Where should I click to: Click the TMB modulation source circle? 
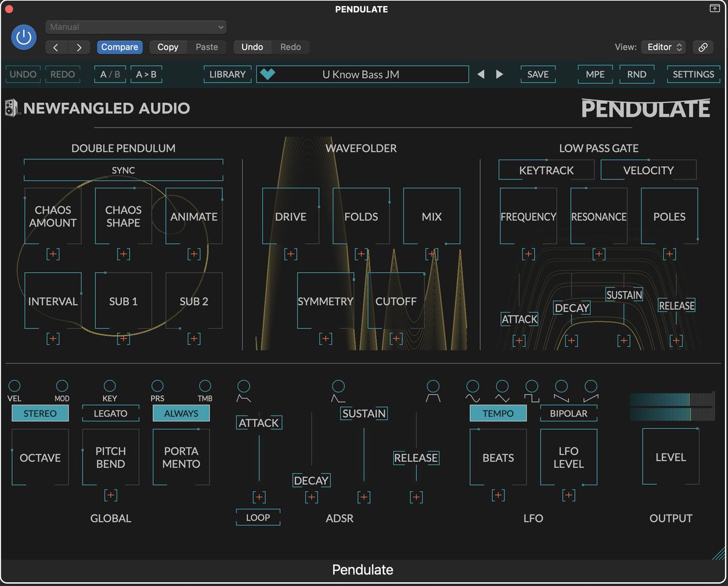[205, 386]
